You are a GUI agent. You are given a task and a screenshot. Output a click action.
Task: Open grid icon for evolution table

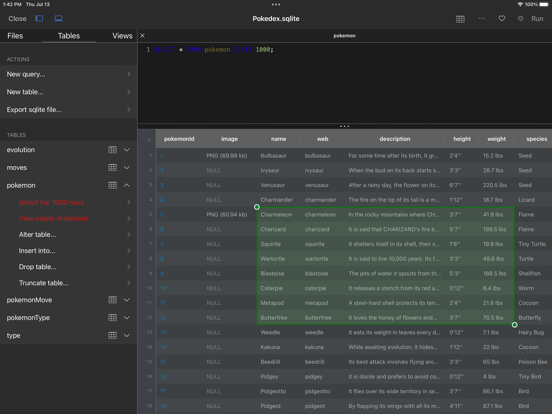point(112,150)
